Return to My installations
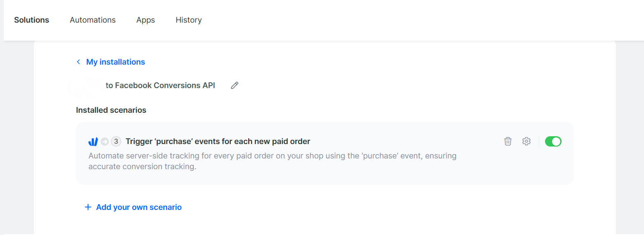The height and width of the screenshot is (235, 644). pos(115,62)
